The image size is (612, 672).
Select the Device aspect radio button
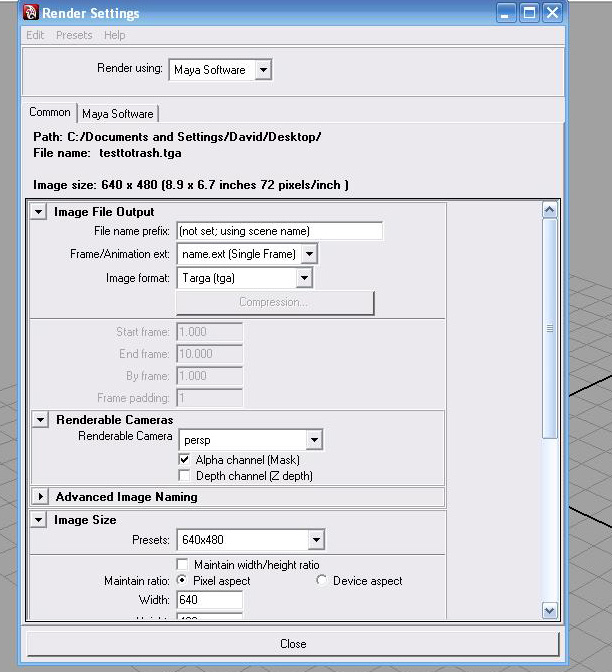click(x=321, y=581)
